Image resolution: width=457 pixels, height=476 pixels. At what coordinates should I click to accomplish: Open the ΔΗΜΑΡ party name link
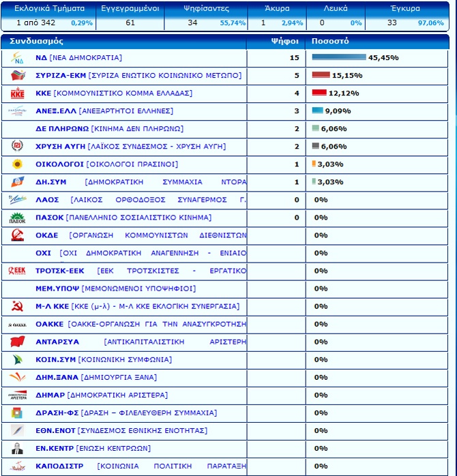click(x=50, y=395)
